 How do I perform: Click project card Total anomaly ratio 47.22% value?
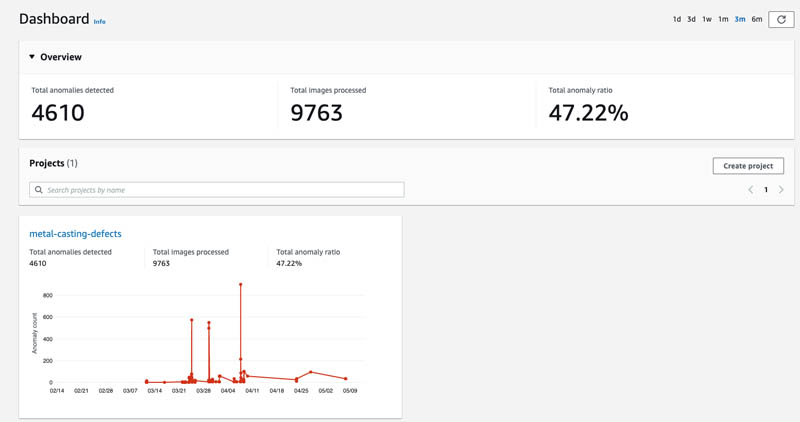coord(289,263)
